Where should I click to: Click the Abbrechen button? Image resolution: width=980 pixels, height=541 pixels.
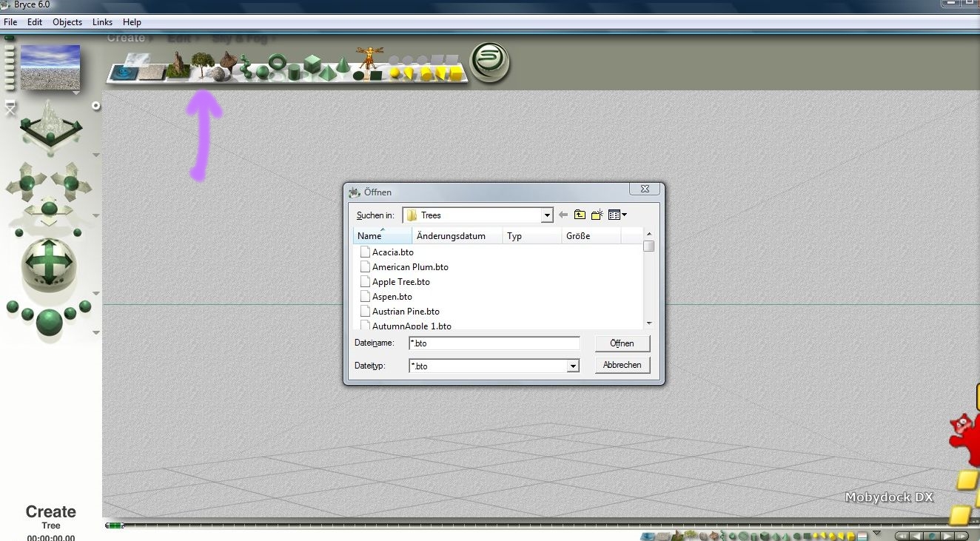[622, 365]
